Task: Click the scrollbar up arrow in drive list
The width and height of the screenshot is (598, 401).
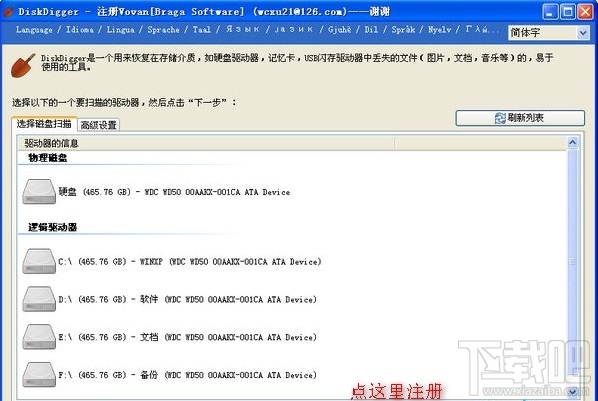Action: tap(572, 143)
